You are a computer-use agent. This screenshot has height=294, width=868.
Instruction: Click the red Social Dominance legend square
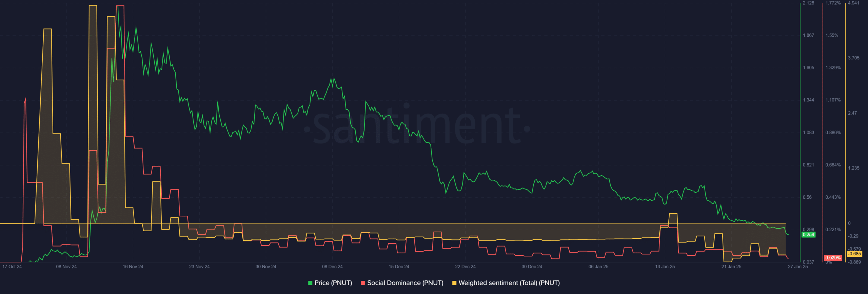[363, 283]
